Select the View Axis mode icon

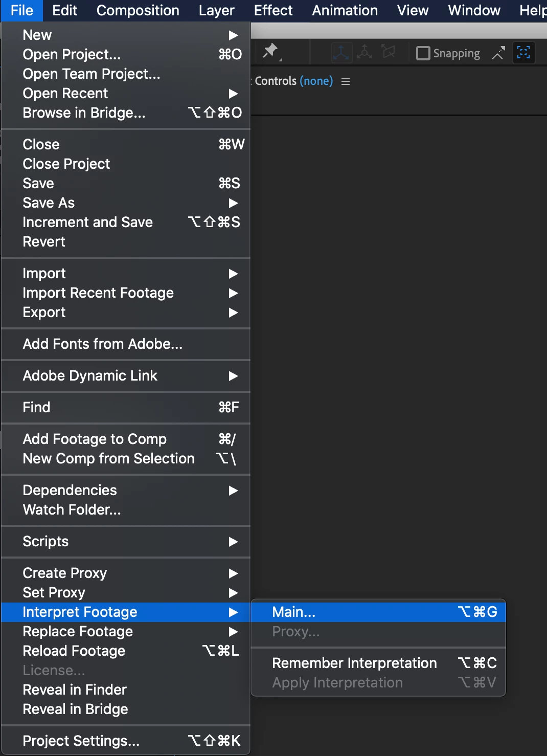click(389, 52)
